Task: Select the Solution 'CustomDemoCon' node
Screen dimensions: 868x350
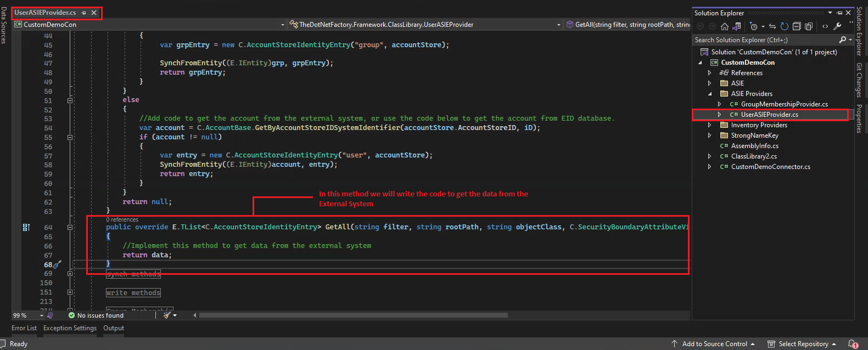Action: pyautogui.click(x=774, y=52)
